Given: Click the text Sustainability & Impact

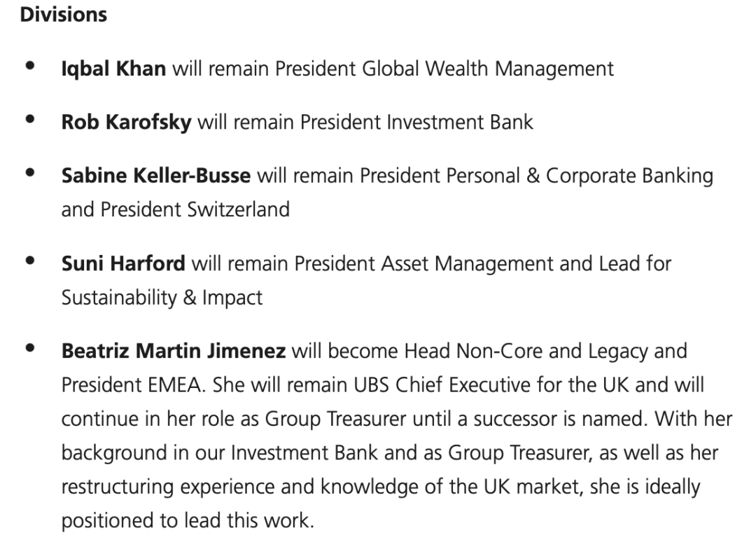Looking at the screenshot, I should point(162,298).
